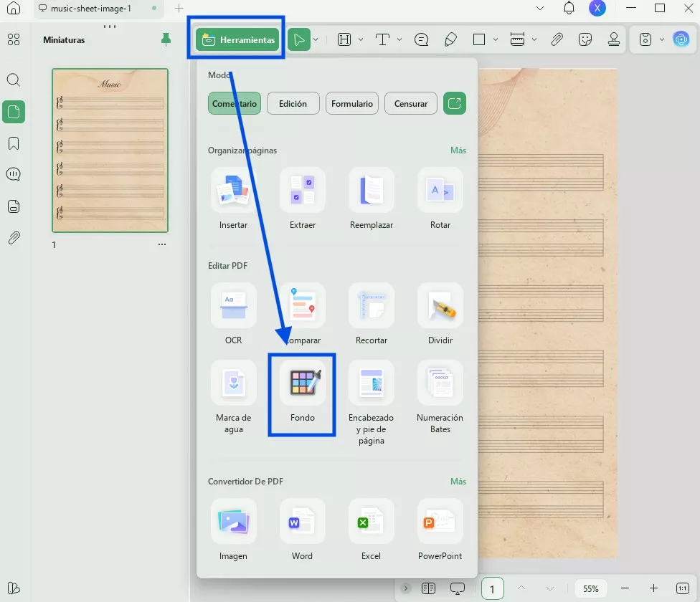This screenshot has width=700, height=602.
Task: Expand the tab list chevron
Action: coord(540,8)
